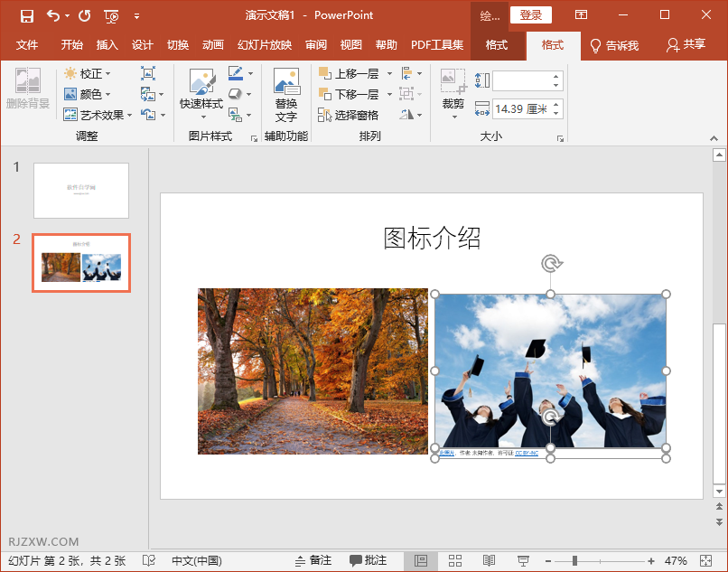Open the Crop (裁剪) dropdown arrow
Image resolution: width=728 pixels, height=572 pixels.
[454, 118]
